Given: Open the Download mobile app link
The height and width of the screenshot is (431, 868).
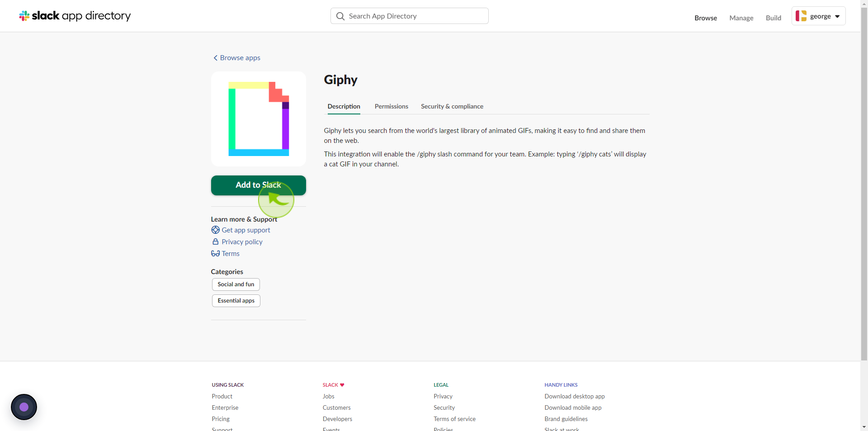Looking at the screenshot, I should [573, 407].
